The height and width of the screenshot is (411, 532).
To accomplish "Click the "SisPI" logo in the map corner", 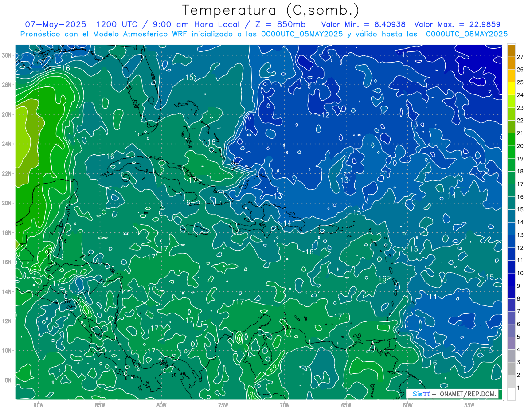I will click(421, 394).
